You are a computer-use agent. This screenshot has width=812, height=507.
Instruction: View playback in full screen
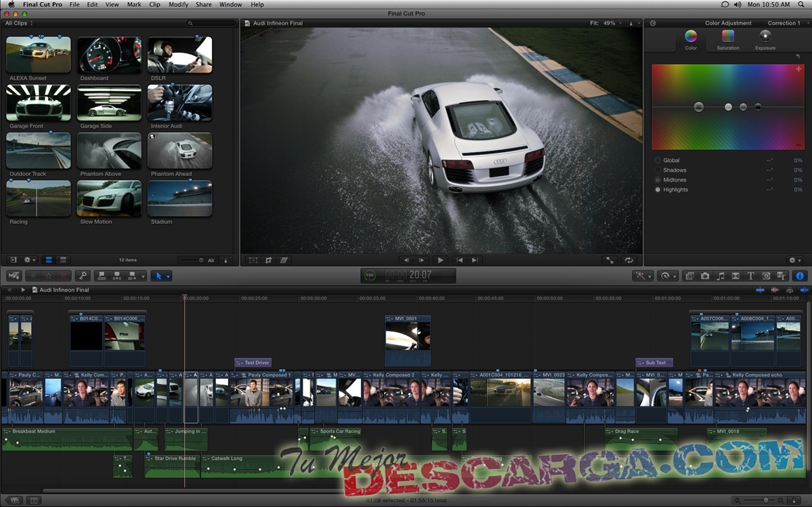point(610,261)
